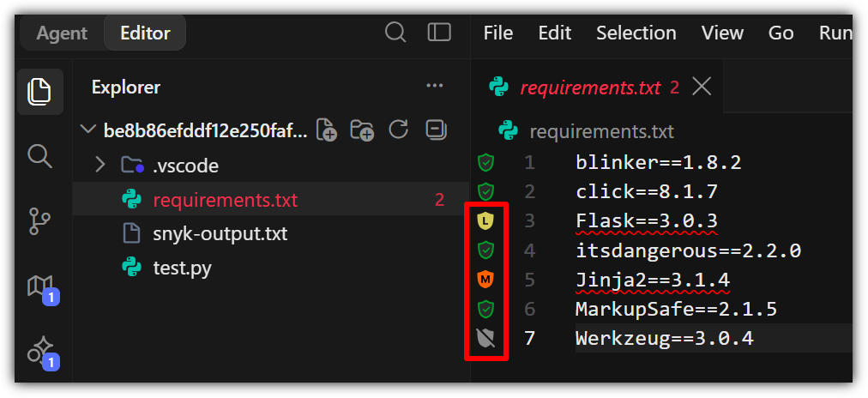This screenshot has width=868, height=398.
Task: Open the Source Control branch icon
Action: [x=39, y=221]
